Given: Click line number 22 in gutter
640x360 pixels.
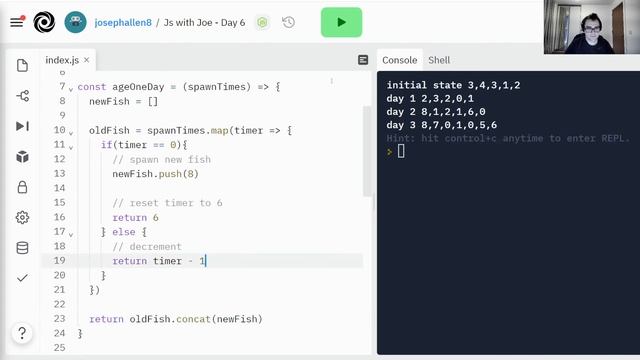Looking at the screenshot, I should (x=60, y=304).
